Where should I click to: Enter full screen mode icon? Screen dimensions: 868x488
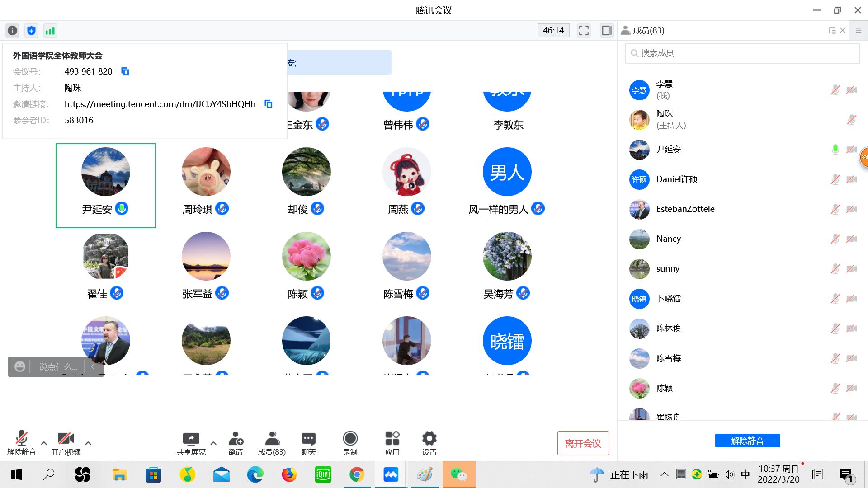coord(584,30)
